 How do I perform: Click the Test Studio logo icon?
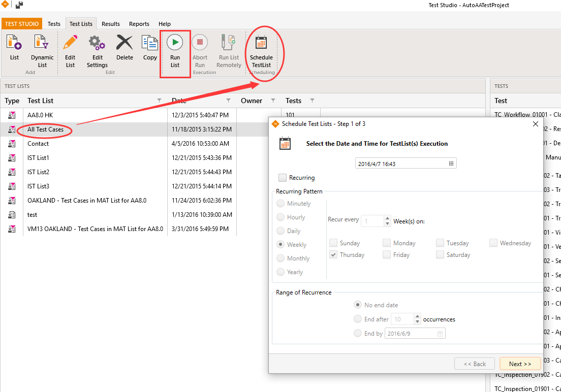(5, 4)
